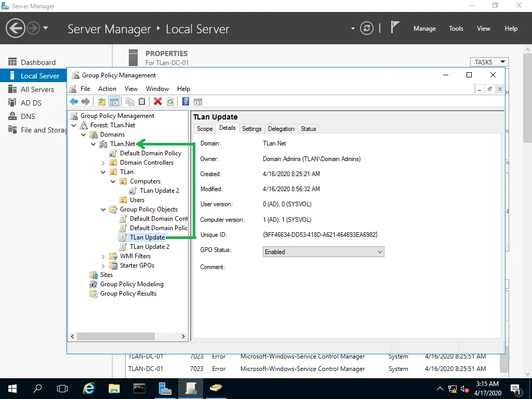
Task: Open the View menu in Group Policy Management
Action: coord(131,88)
